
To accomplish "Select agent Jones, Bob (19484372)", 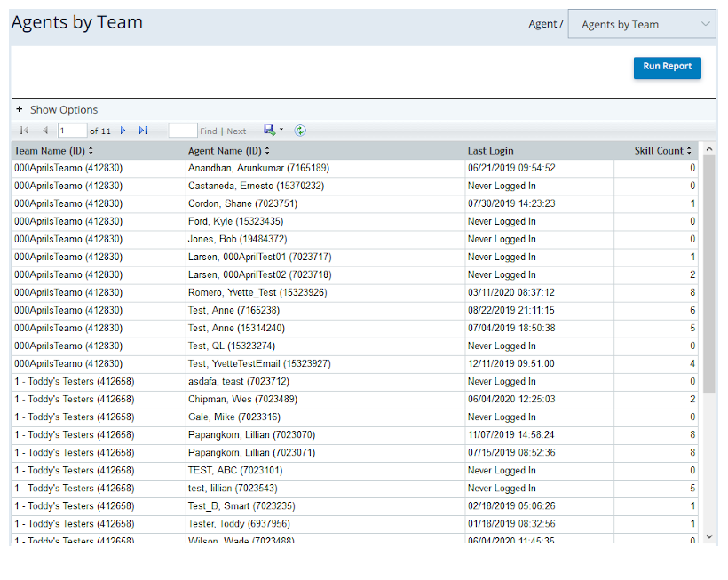I will pos(237,239).
